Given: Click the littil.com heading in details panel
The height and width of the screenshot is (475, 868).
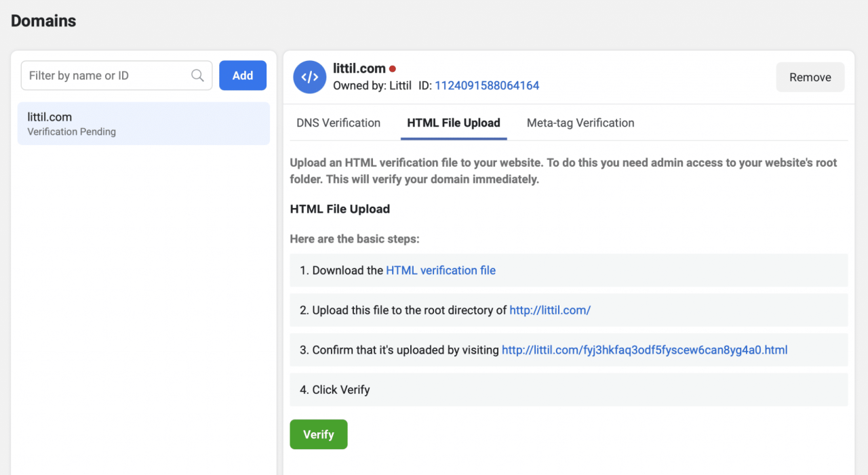Looking at the screenshot, I should [x=359, y=68].
